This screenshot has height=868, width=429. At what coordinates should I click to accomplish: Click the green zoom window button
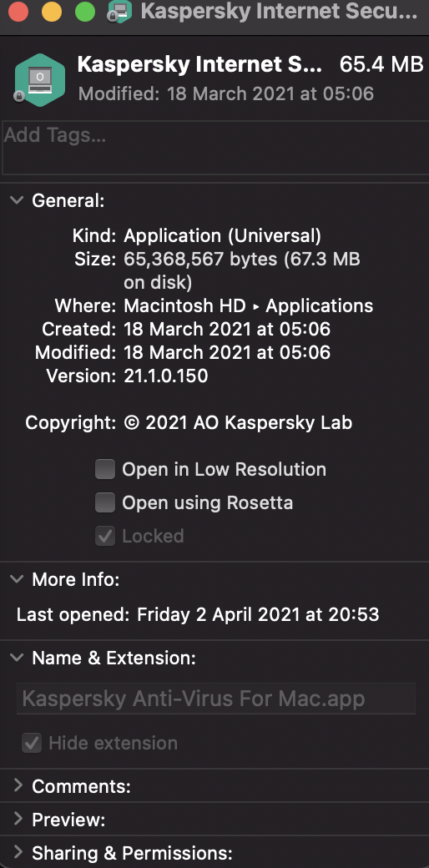tap(85, 12)
